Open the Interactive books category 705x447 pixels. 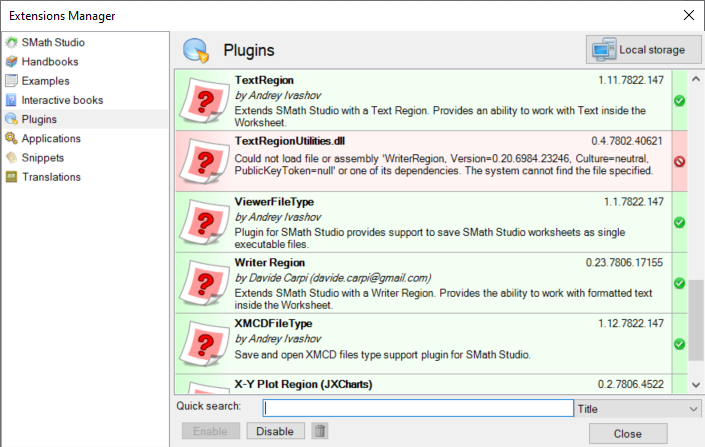coord(62,100)
